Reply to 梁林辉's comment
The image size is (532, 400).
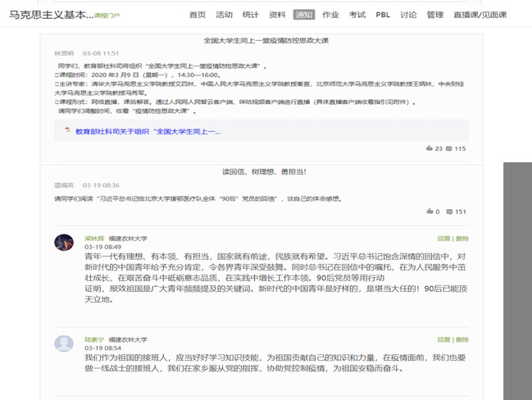point(443,239)
